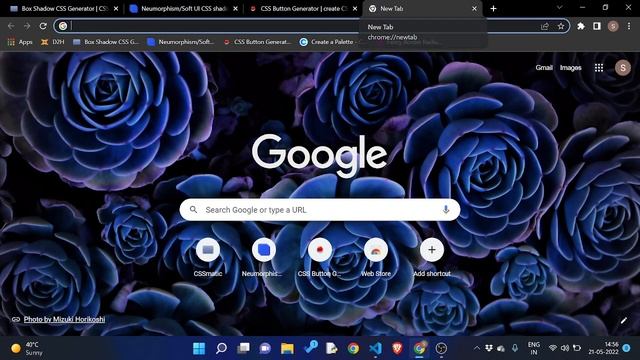The height and width of the screenshot is (360, 640).
Task: Open the share page icon in the address bar
Action: click(x=544, y=26)
